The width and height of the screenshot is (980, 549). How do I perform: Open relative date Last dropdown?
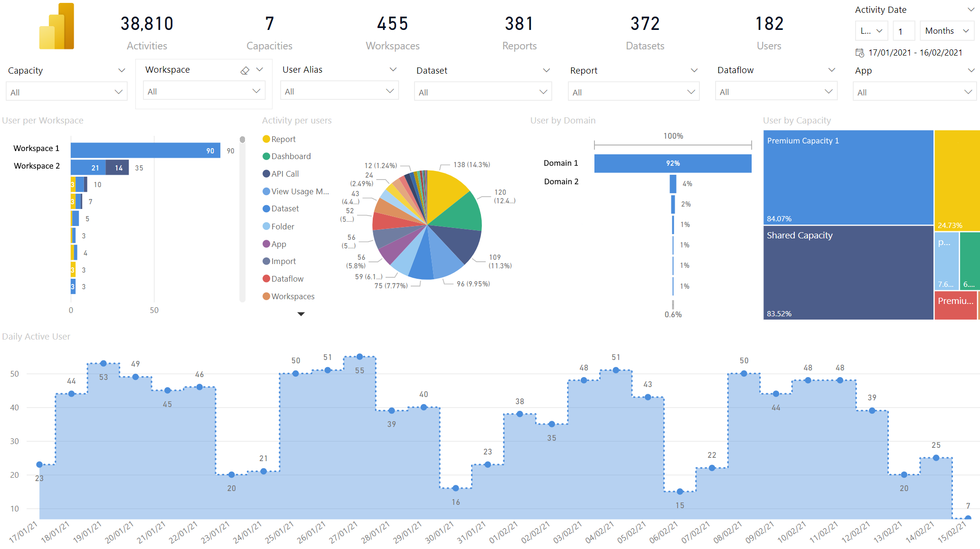[872, 31]
